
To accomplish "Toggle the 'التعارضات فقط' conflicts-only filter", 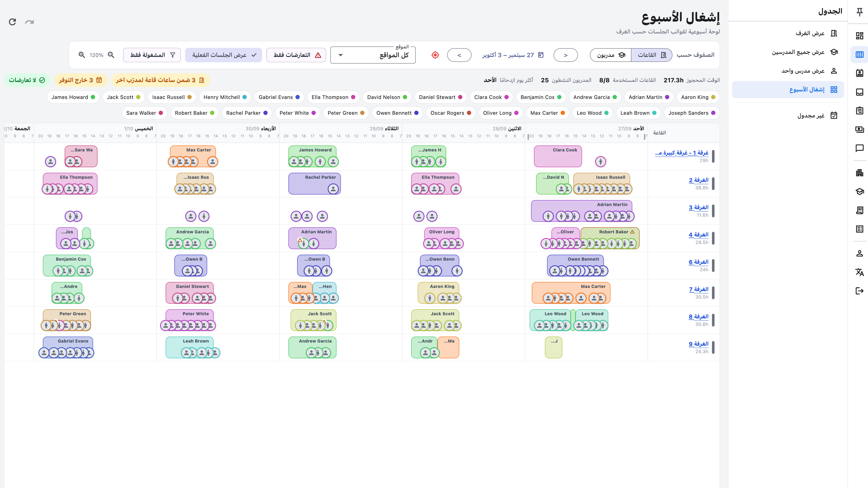I will click(296, 55).
